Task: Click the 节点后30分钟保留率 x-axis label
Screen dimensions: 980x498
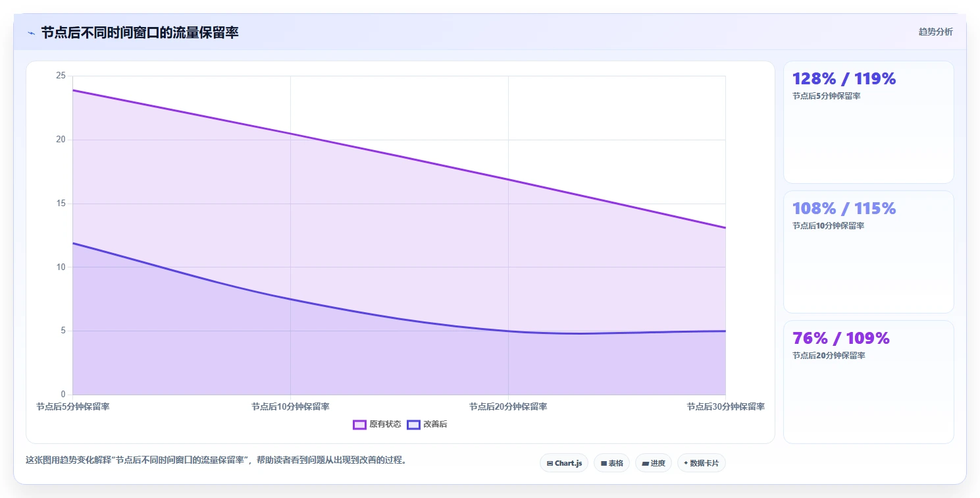Action: (x=725, y=406)
